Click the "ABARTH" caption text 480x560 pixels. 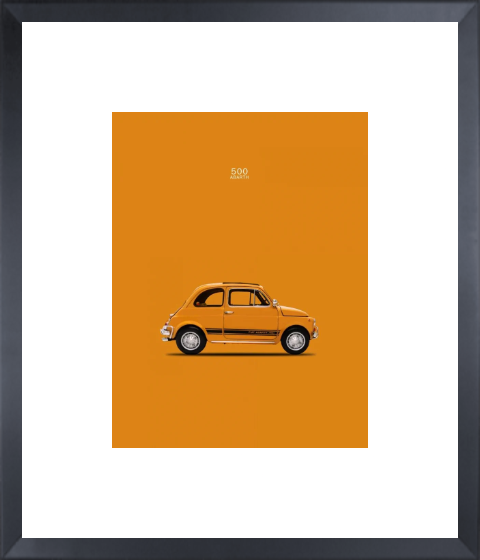[x=239, y=177]
